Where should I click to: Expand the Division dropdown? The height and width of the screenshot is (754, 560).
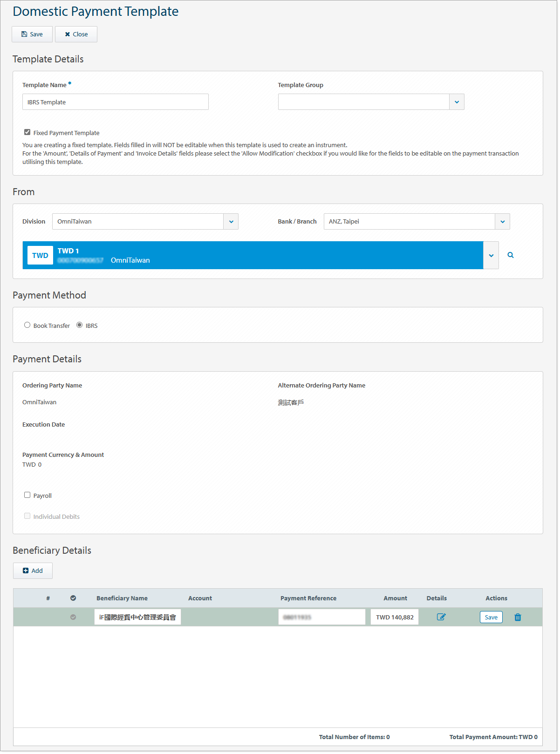click(x=231, y=222)
